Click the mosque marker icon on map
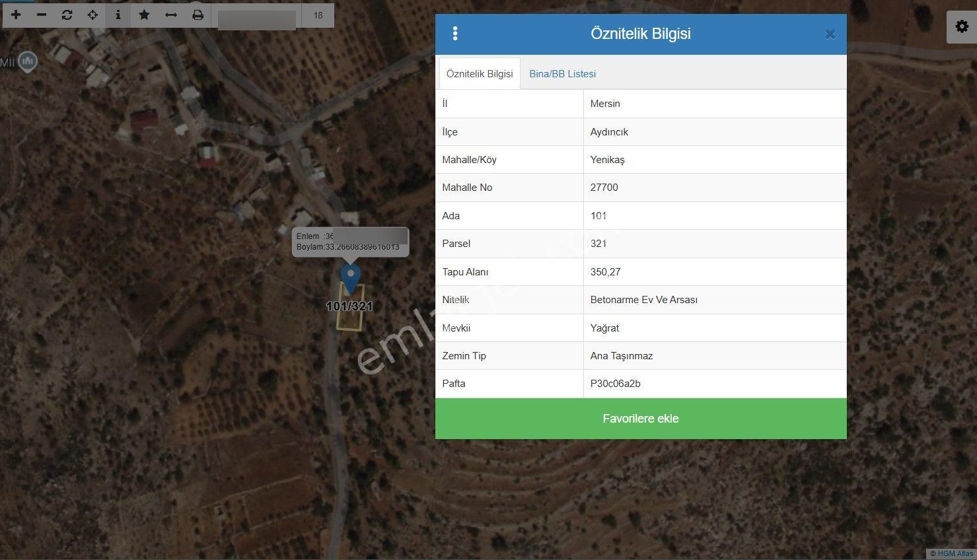 coord(27,62)
